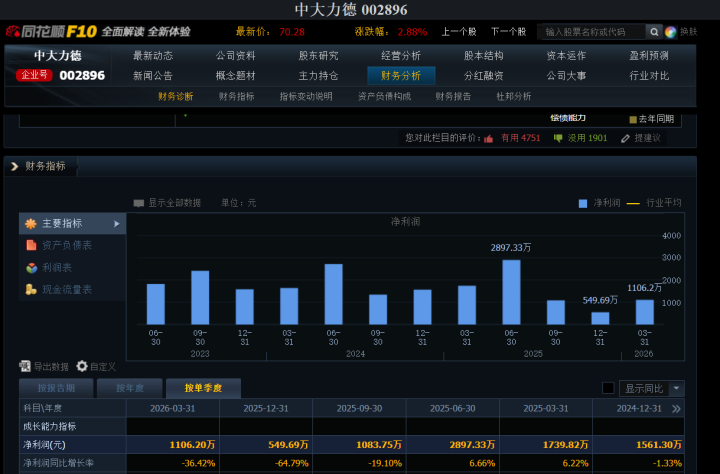The height and width of the screenshot is (474, 720).
Task: Go to next stock 下一个股
Action: pos(508,32)
